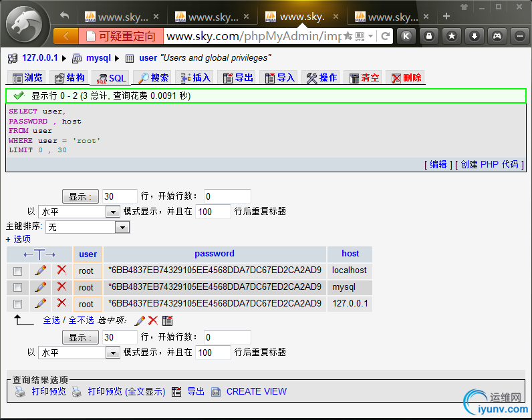Open the more options ellipsis button
This screenshot has width=532, height=420.
[x=520, y=36]
